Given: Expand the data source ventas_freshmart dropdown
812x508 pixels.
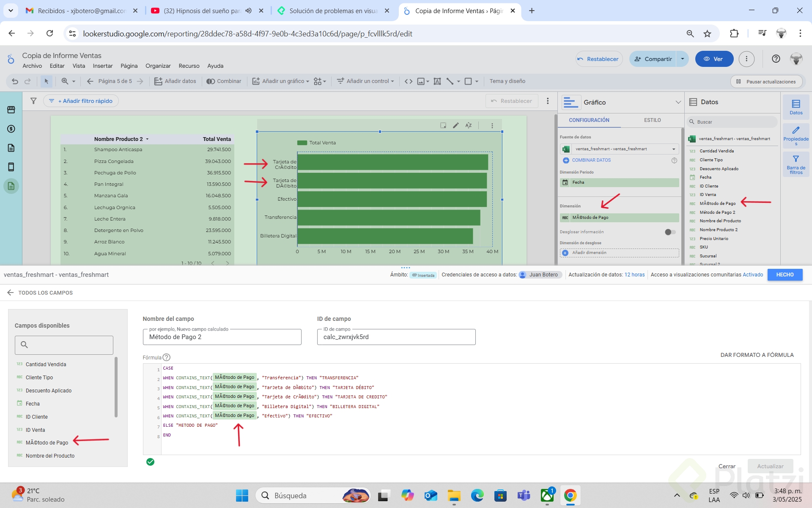Looking at the screenshot, I should click(674, 149).
